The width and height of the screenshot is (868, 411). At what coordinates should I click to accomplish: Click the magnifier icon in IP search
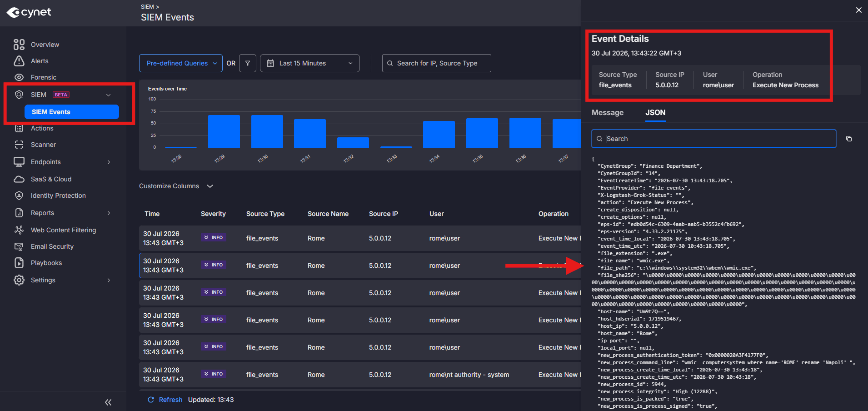(390, 63)
